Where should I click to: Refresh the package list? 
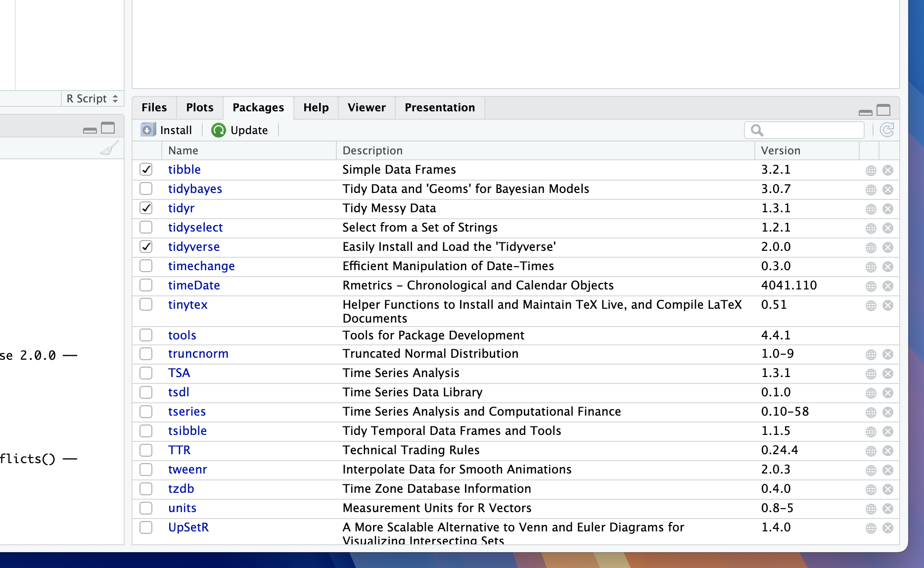[x=887, y=130]
